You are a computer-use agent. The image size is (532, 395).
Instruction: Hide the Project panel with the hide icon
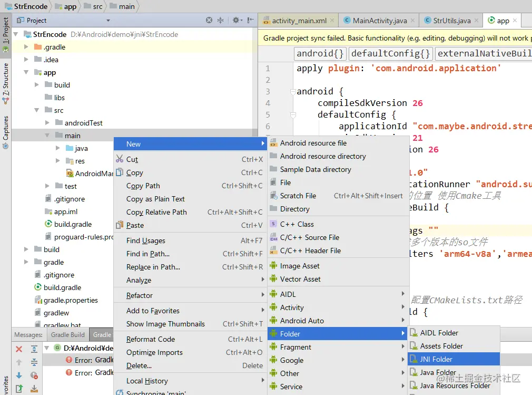click(250, 21)
